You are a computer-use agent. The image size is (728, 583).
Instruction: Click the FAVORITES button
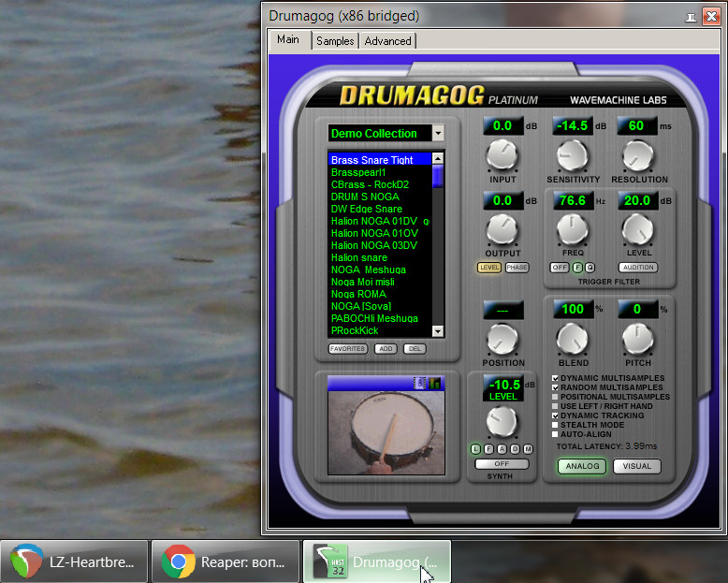[348, 349]
